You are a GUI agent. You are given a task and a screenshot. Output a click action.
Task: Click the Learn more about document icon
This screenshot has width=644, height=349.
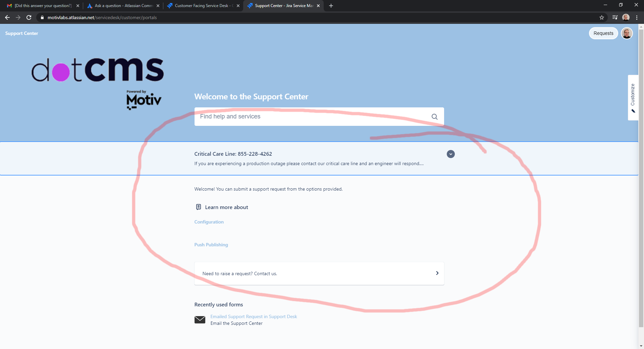tap(199, 207)
